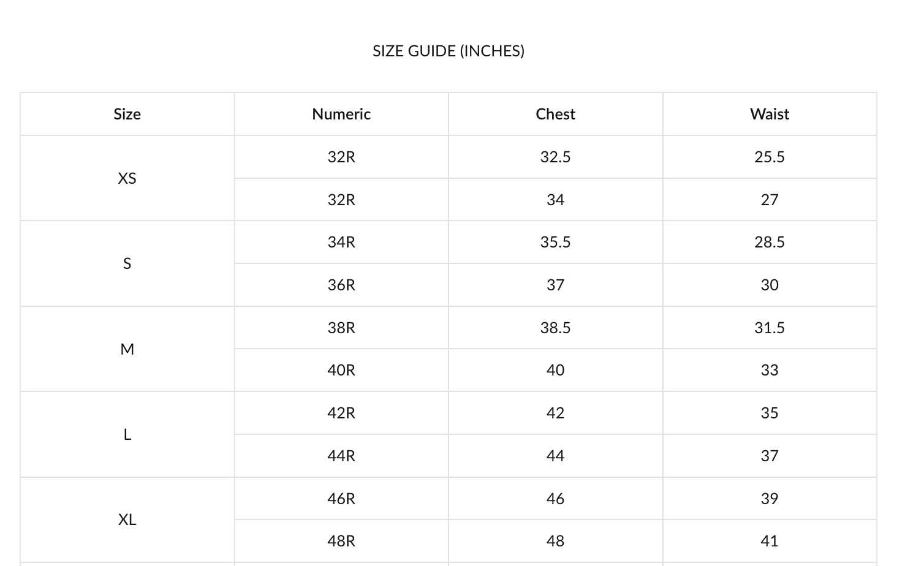Click chest value 32.5
This screenshot has width=924, height=566.
(556, 157)
